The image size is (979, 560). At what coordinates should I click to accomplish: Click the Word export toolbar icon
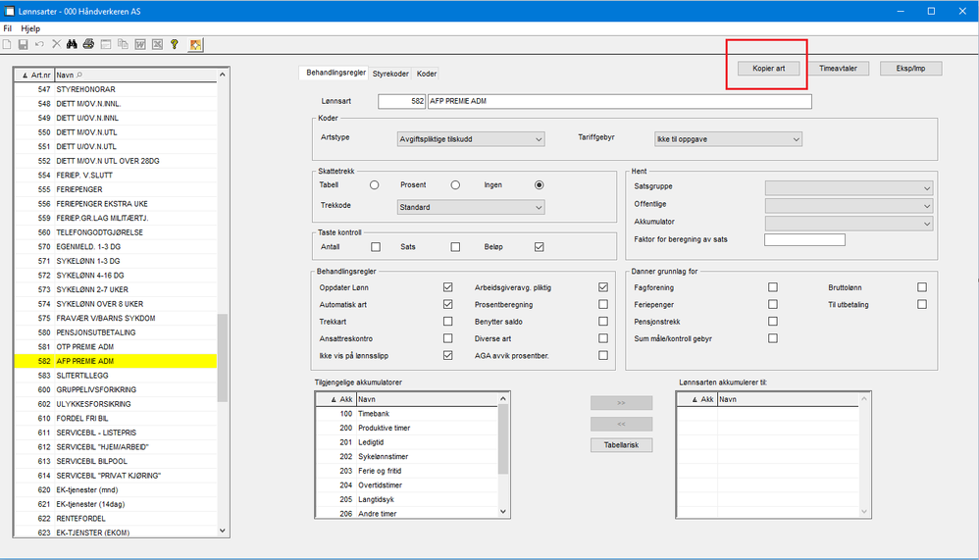(140, 44)
